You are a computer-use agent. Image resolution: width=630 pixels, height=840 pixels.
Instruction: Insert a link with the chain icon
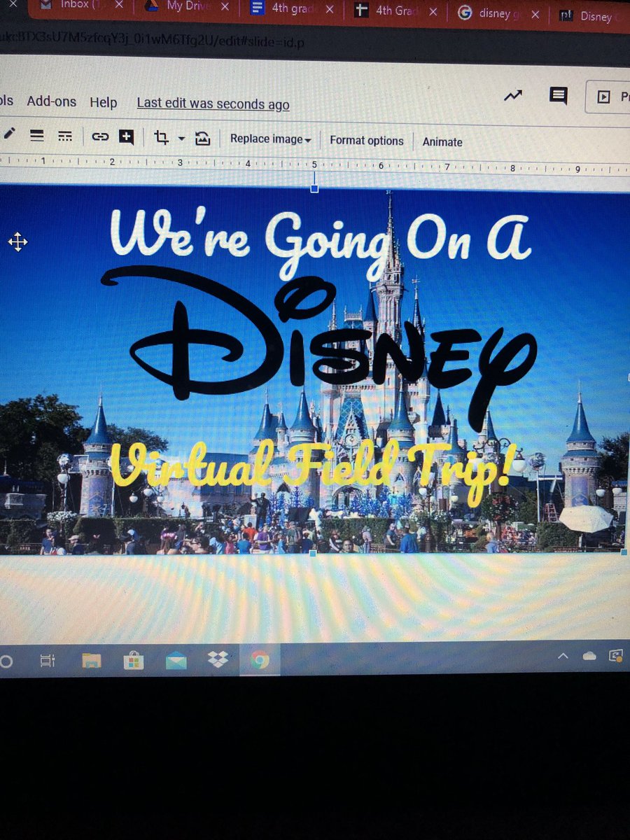[x=100, y=136]
